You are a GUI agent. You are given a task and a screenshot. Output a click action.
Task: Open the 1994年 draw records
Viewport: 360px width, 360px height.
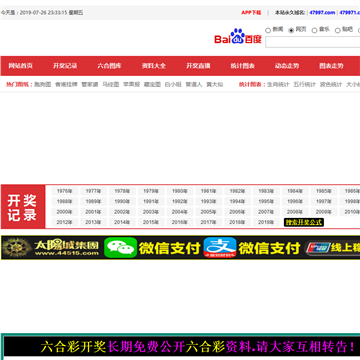238,202
